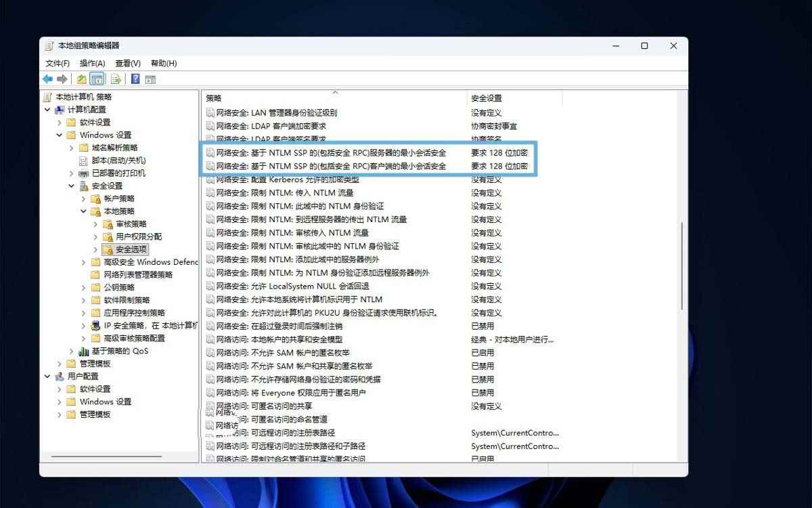Open the 文件(F) menu

pos(58,63)
